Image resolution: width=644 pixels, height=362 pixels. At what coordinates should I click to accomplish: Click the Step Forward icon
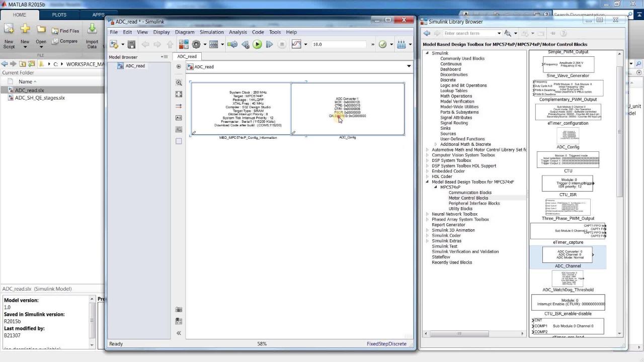[269, 44]
